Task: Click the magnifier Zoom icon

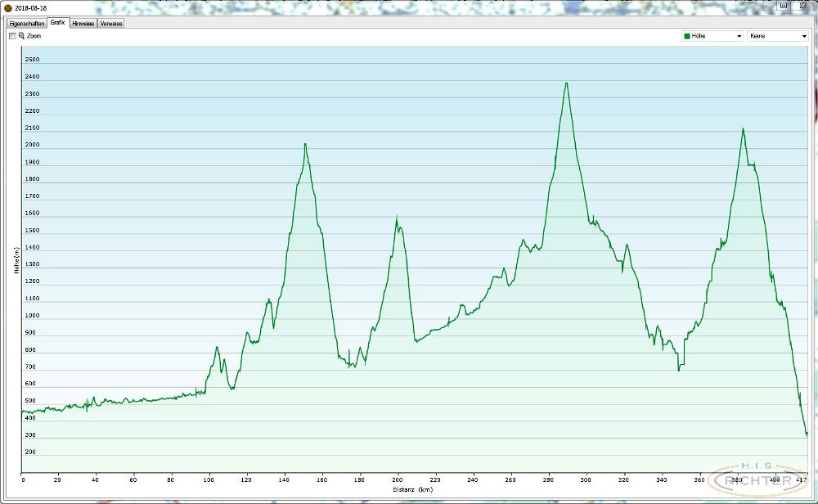Action: click(22, 36)
